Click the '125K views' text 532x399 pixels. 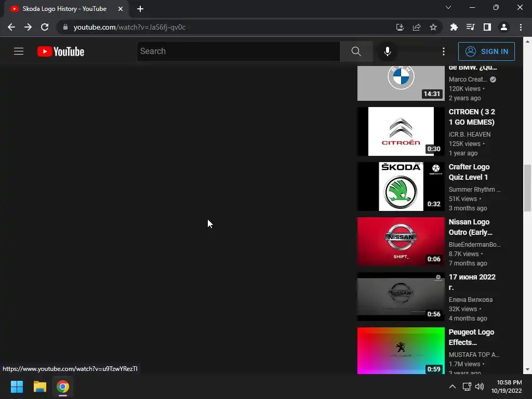click(x=464, y=144)
